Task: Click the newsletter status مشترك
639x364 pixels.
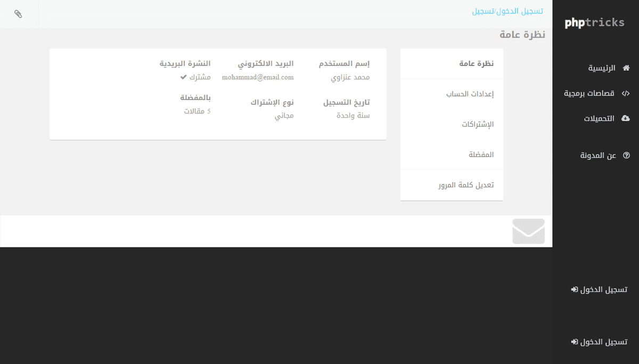Action: pos(200,77)
